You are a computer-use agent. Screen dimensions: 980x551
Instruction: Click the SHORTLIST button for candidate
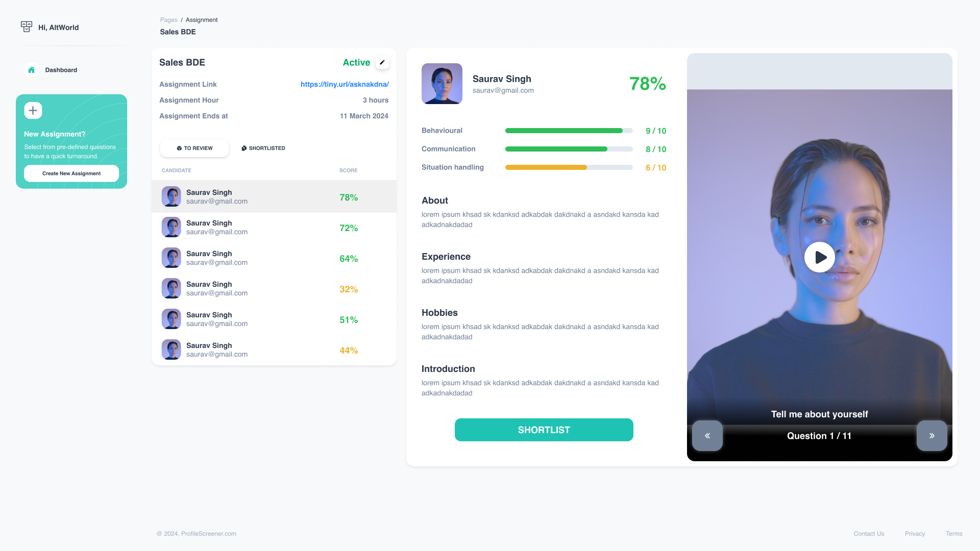pos(544,429)
